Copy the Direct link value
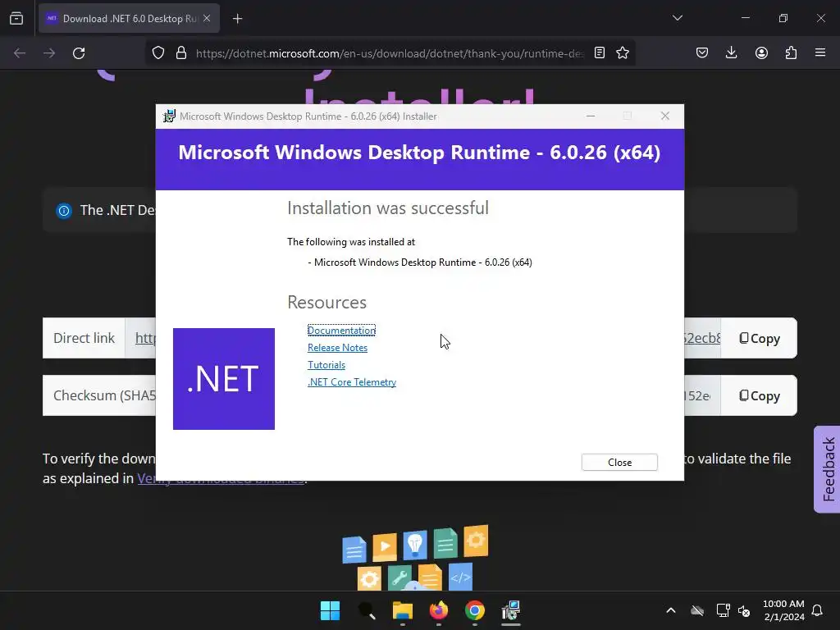Screen dimensions: 840x630 coord(759,339)
